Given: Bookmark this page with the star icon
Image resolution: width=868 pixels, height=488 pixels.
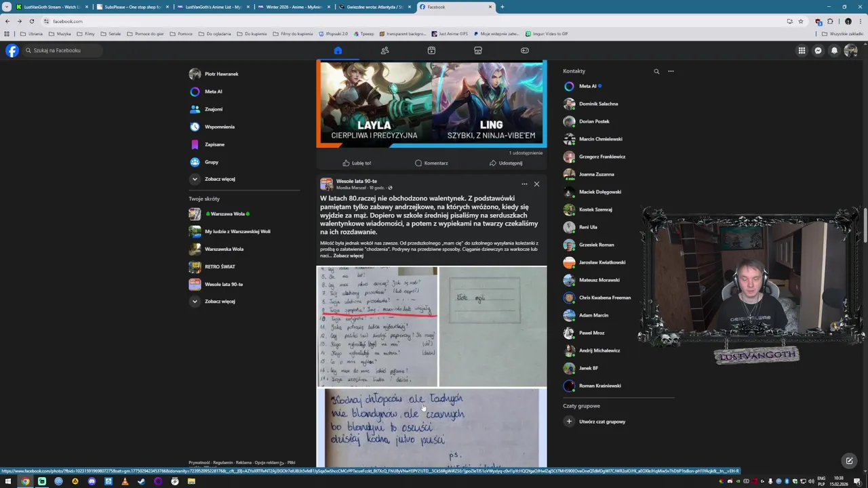Looking at the screenshot, I should click(800, 21).
